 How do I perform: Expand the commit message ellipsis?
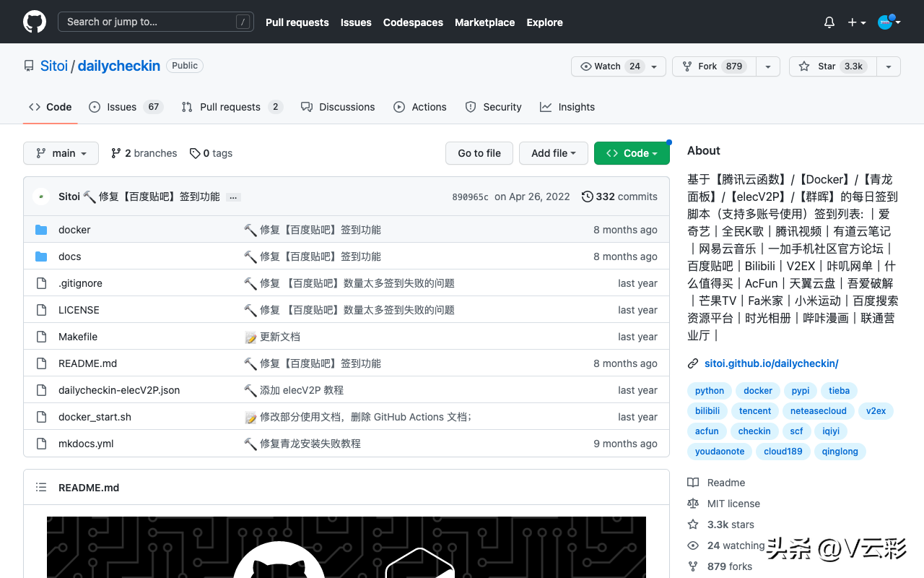coord(233,197)
